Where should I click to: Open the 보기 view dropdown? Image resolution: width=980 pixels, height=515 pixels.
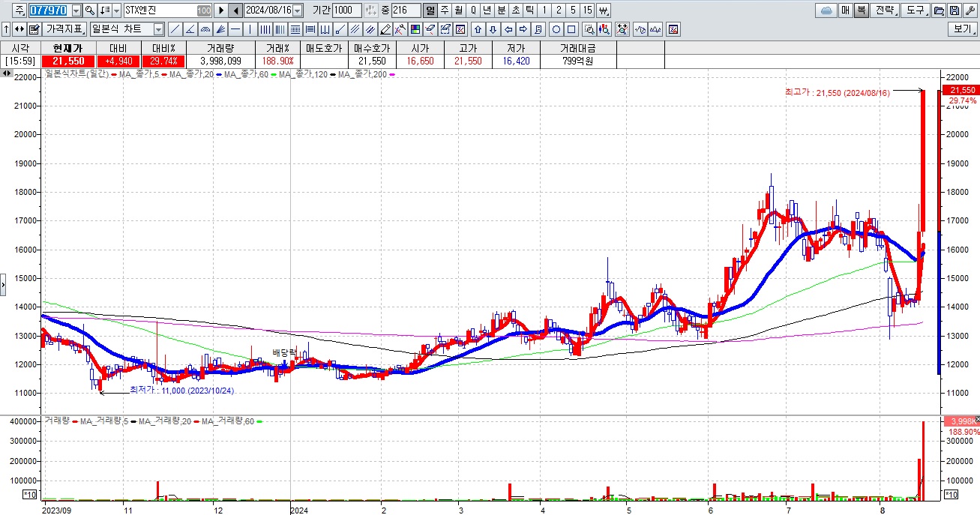962,29
